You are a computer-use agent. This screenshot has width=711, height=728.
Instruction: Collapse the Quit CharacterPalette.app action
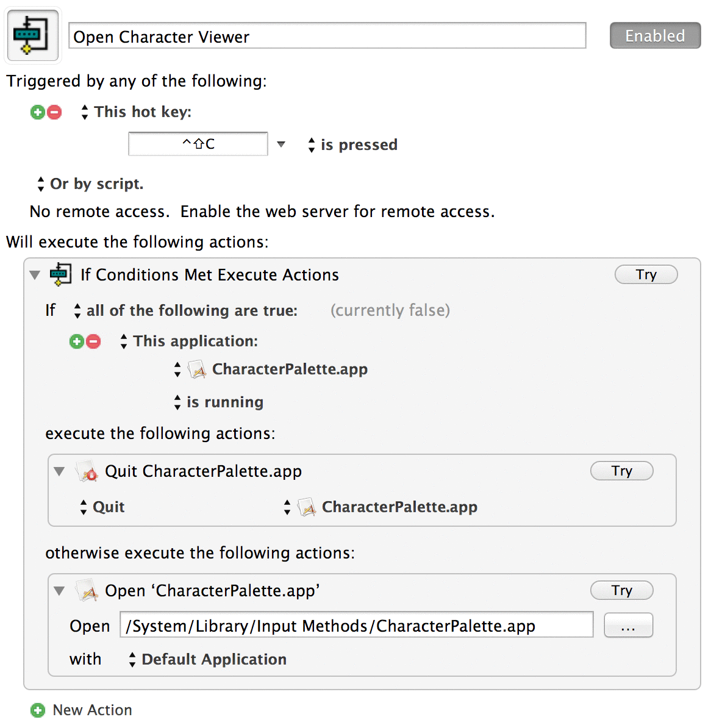click(59, 471)
